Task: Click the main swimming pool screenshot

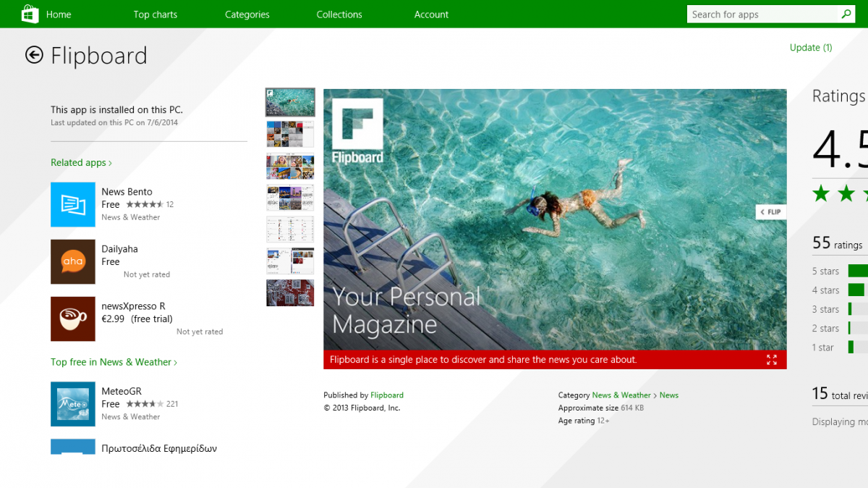Action: click(555, 219)
